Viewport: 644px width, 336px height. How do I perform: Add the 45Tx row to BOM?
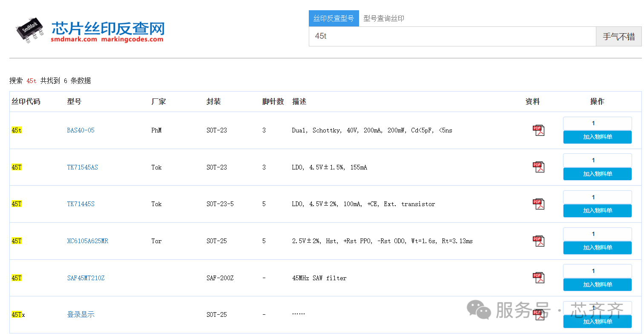[598, 322]
